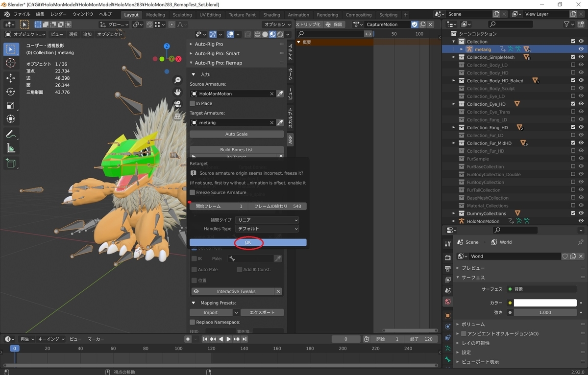Click the Import mapping preset button
588x375 pixels.
(x=211, y=312)
